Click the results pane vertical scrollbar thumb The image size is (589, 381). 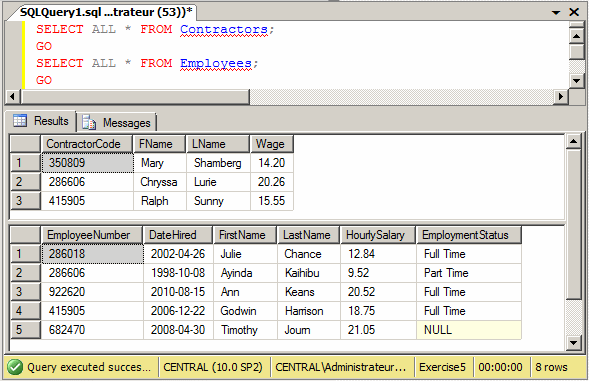click(x=573, y=224)
